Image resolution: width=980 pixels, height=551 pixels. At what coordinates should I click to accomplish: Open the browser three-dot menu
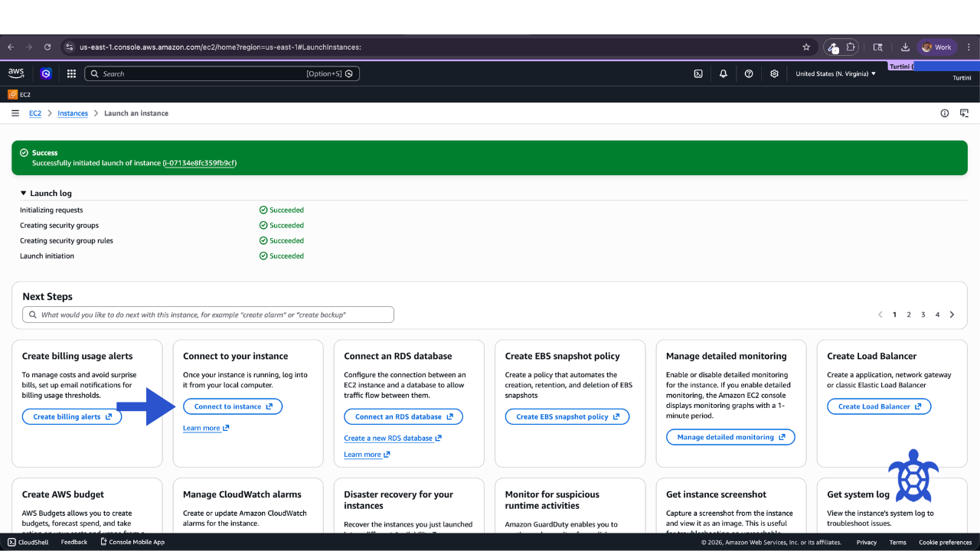click(969, 47)
